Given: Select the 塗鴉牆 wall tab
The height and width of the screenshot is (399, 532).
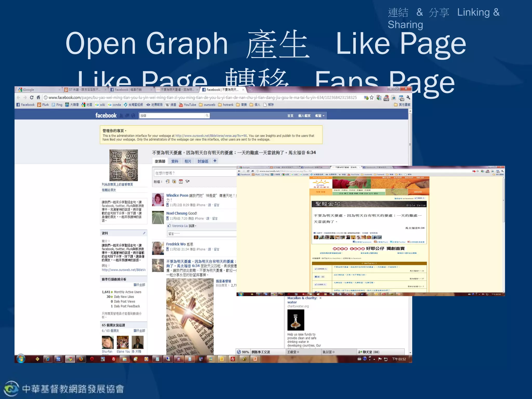Looking at the screenshot, I should [160, 161].
